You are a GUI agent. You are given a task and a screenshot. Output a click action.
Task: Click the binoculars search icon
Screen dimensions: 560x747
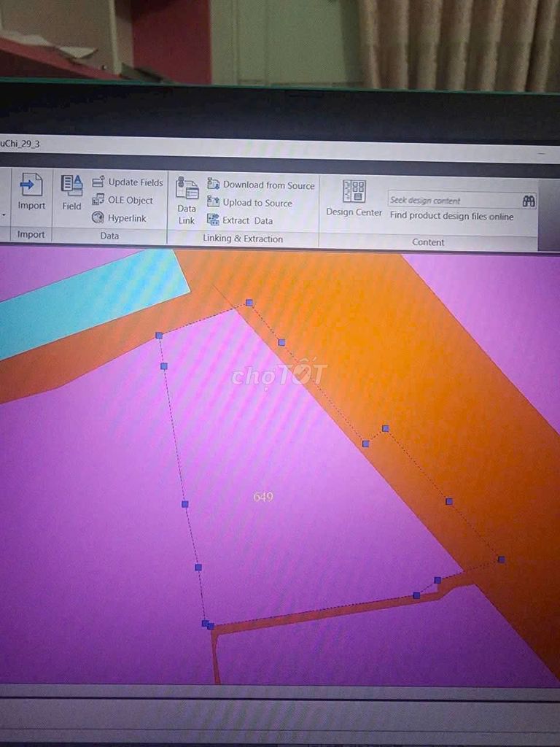click(x=529, y=201)
